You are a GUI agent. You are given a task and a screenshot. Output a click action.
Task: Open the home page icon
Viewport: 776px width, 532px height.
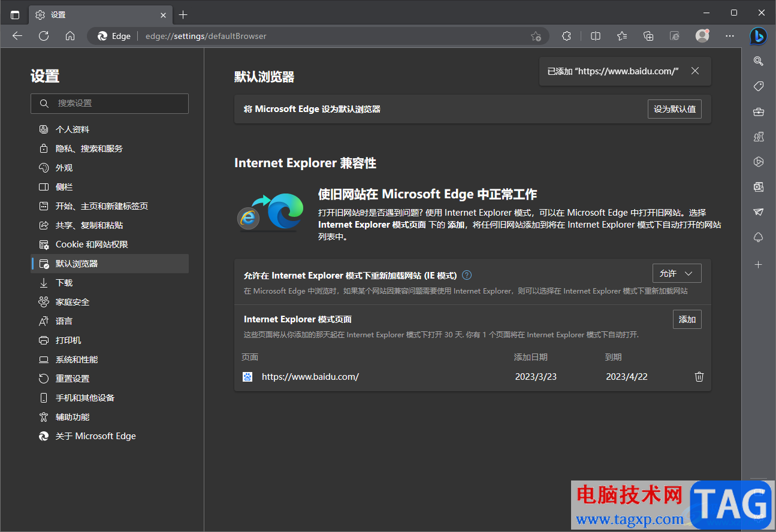click(x=70, y=36)
